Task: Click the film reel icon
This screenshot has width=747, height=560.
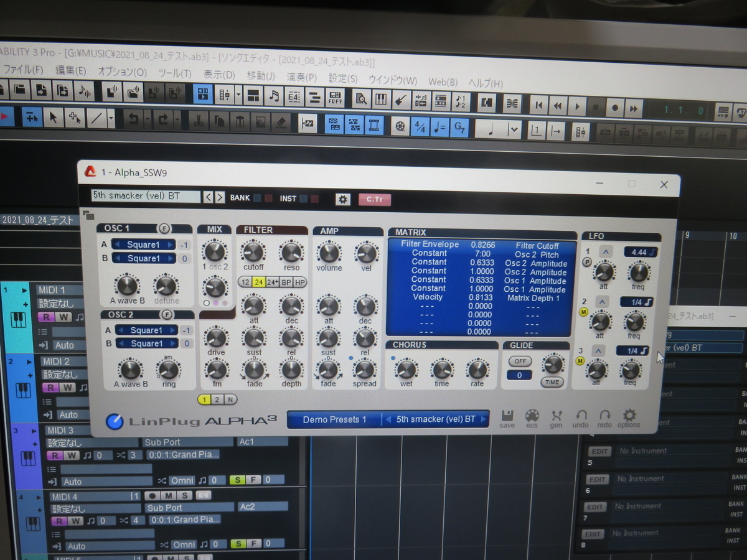Action: click(399, 126)
